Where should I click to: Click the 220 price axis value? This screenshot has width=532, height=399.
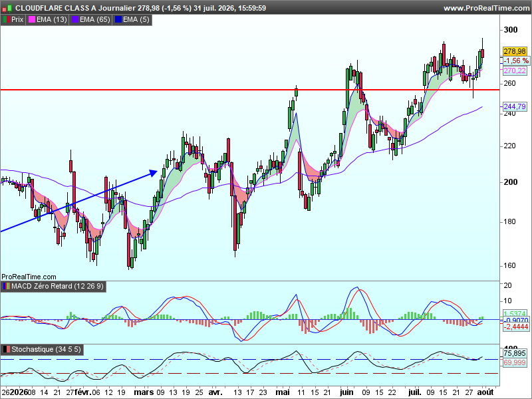click(x=509, y=146)
